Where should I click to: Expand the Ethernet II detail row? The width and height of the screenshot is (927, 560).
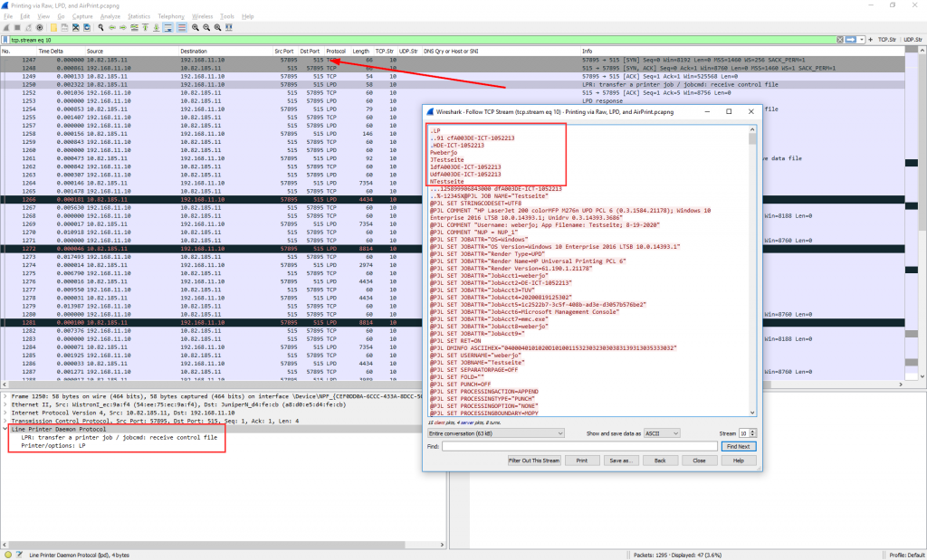point(5,404)
